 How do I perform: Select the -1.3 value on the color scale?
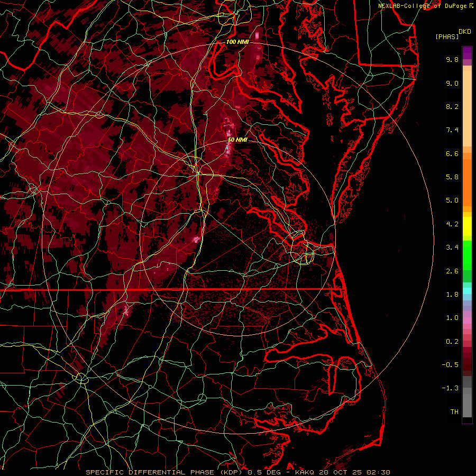pyautogui.click(x=450, y=388)
